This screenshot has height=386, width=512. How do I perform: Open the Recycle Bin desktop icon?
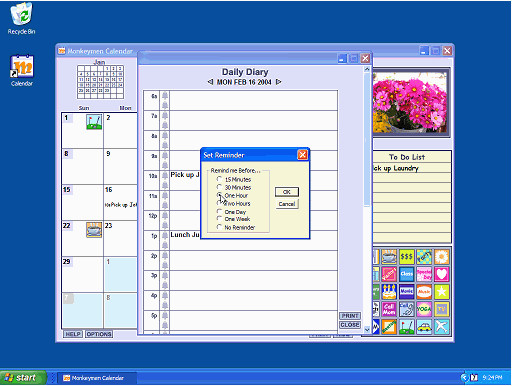(21, 18)
